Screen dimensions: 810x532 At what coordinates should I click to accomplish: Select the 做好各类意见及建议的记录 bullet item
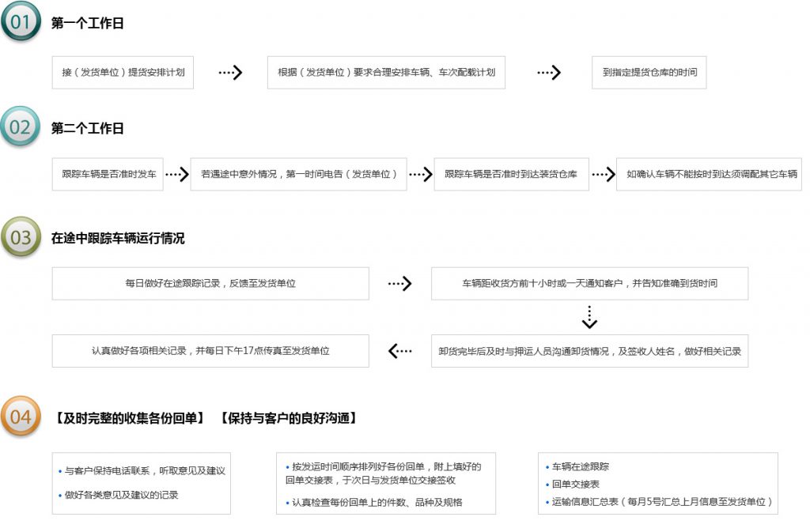(122, 495)
